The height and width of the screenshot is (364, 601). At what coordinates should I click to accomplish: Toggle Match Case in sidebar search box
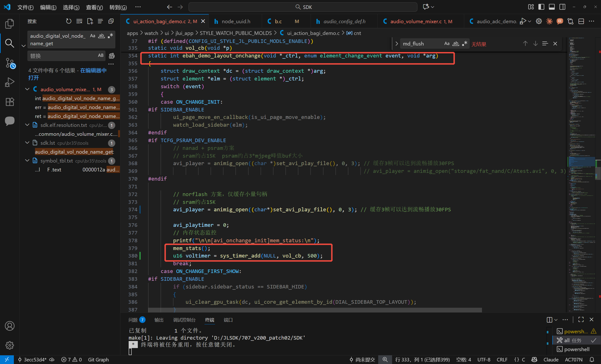click(92, 36)
